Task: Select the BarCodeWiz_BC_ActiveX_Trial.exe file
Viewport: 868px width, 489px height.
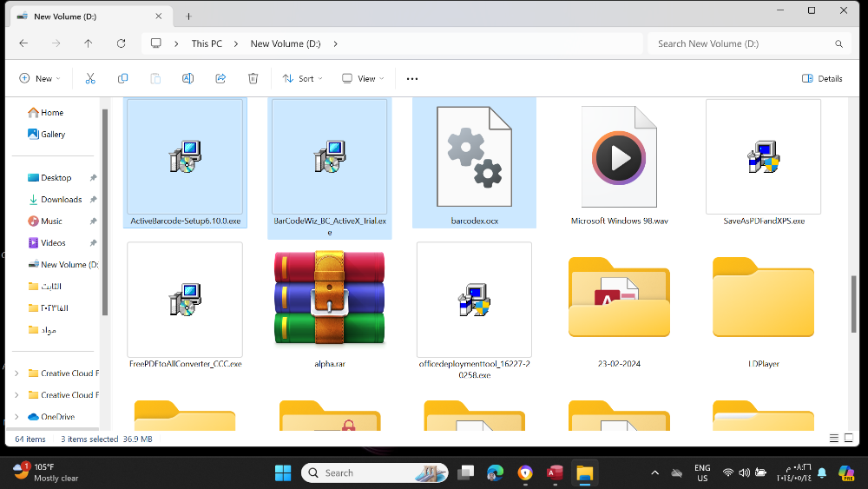Action: [x=329, y=168]
